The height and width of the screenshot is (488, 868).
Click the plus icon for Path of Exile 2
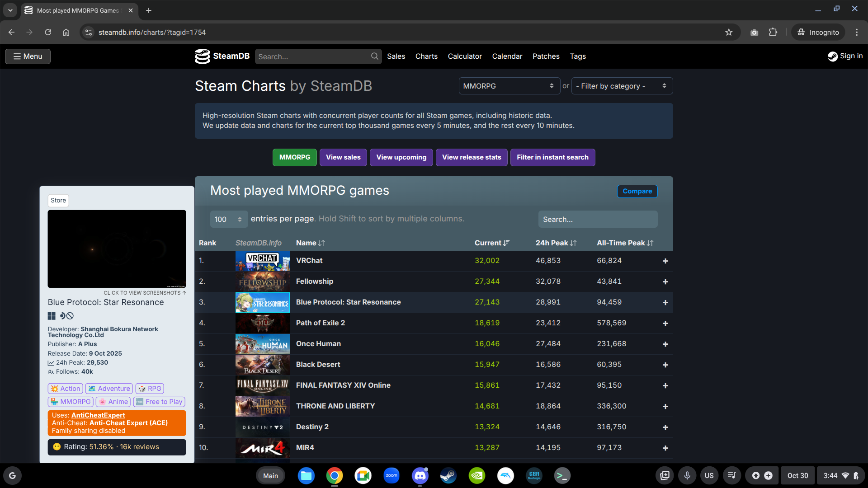click(x=665, y=324)
